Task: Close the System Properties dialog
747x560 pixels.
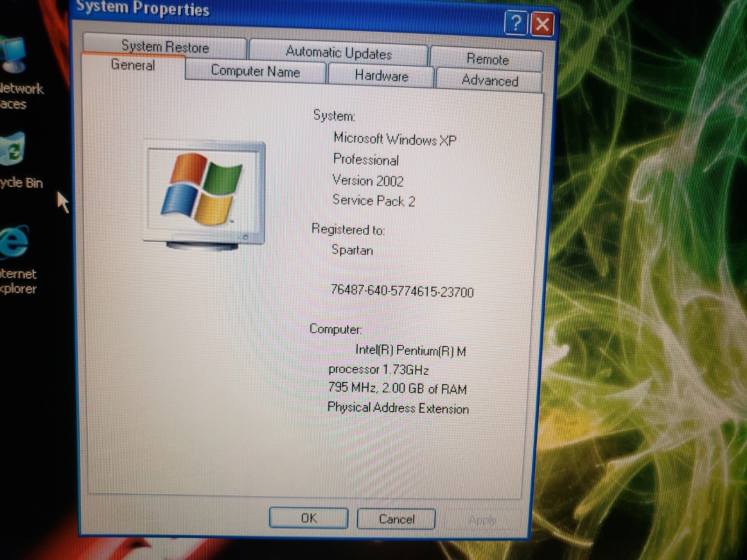Action: pos(542,24)
